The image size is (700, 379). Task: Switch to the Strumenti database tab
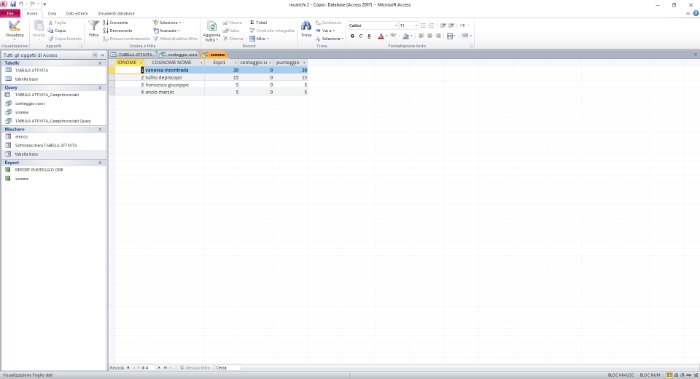(x=116, y=13)
